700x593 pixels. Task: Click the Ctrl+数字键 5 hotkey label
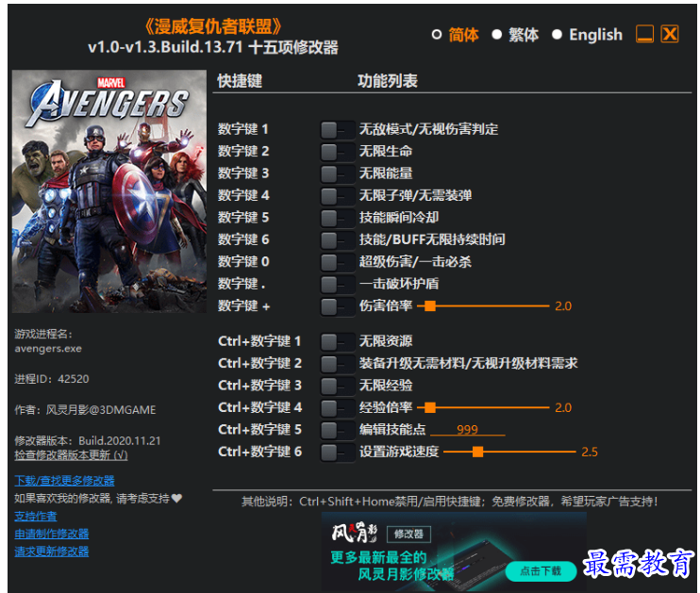pos(259,430)
